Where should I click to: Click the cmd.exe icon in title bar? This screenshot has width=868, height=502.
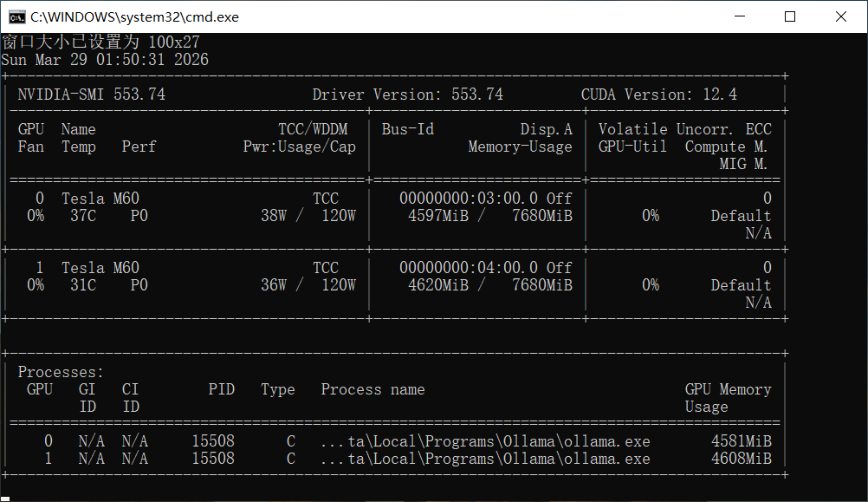pyautogui.click(x=16, y=16)
